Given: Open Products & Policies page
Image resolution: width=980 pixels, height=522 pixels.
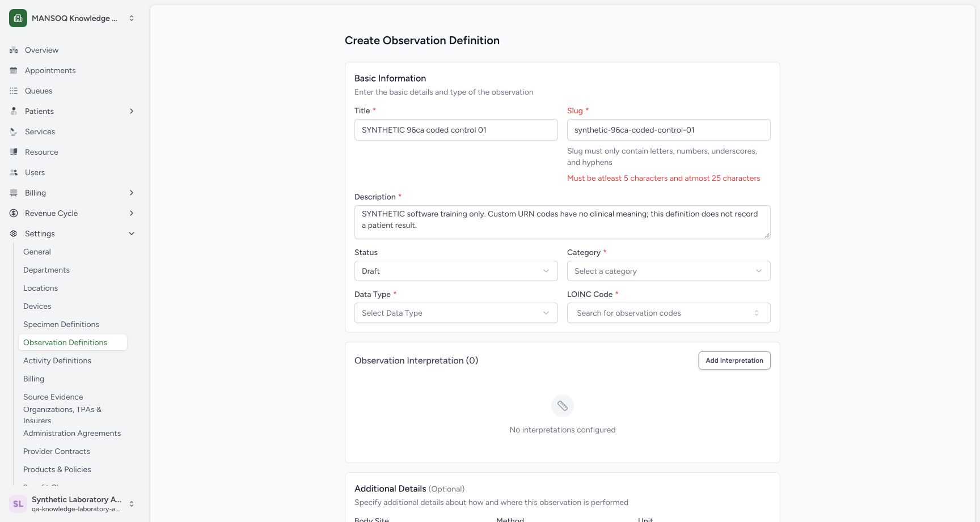Looking at the screenshot, I should [x=73, y=469].
